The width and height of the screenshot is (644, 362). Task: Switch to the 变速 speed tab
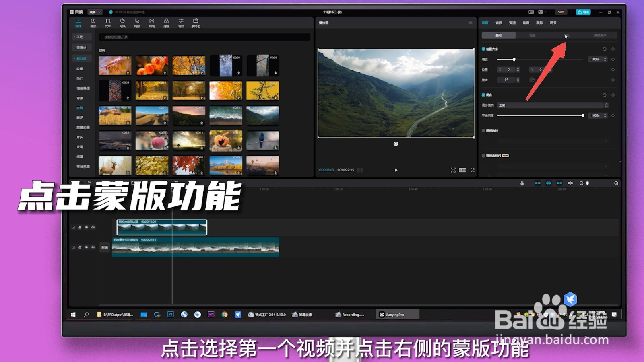pyautogui.click(x=512, y=23)
